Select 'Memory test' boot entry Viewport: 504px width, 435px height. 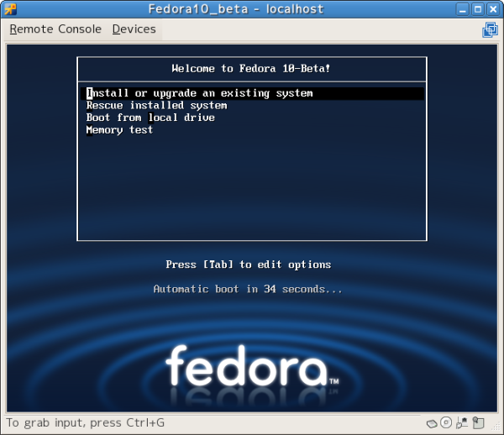pyautogui.click(x=119, y=130)
